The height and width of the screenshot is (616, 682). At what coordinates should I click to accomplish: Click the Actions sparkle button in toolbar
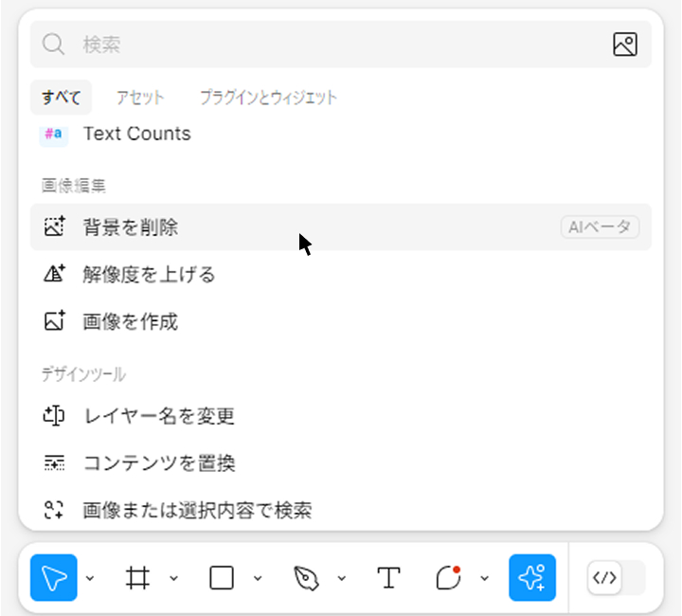click(x=532, y=577)
